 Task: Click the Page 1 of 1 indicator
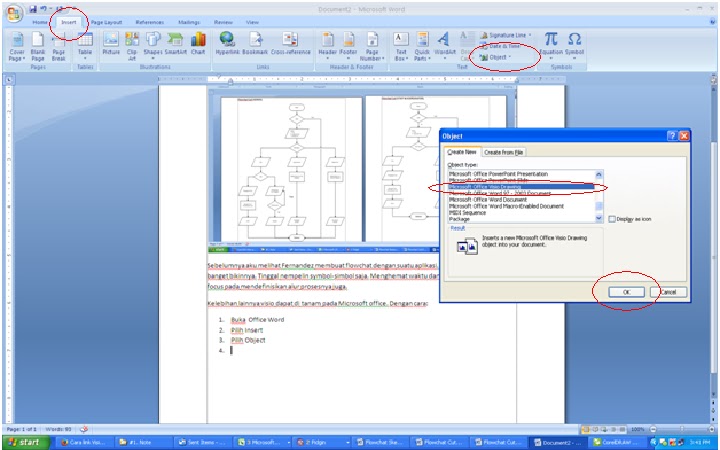point(22,429)
